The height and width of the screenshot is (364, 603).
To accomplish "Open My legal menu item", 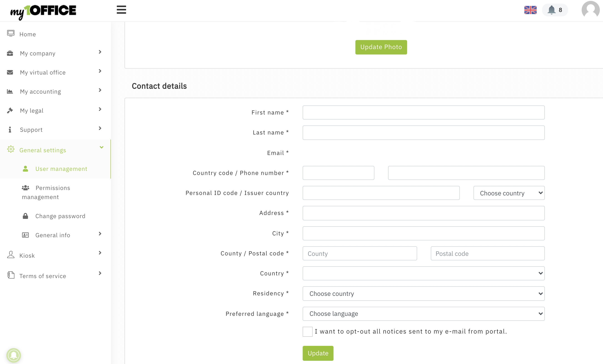I will click(x=32, y=111).
